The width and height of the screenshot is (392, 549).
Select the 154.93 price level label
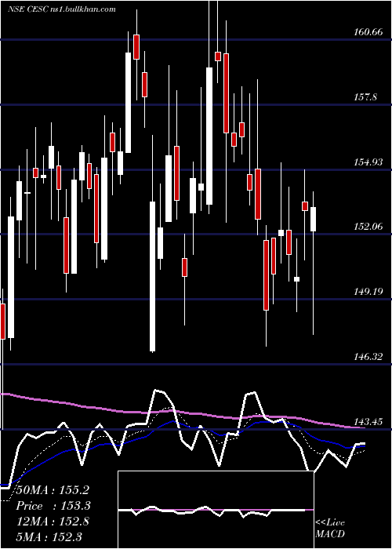[368, 162]
